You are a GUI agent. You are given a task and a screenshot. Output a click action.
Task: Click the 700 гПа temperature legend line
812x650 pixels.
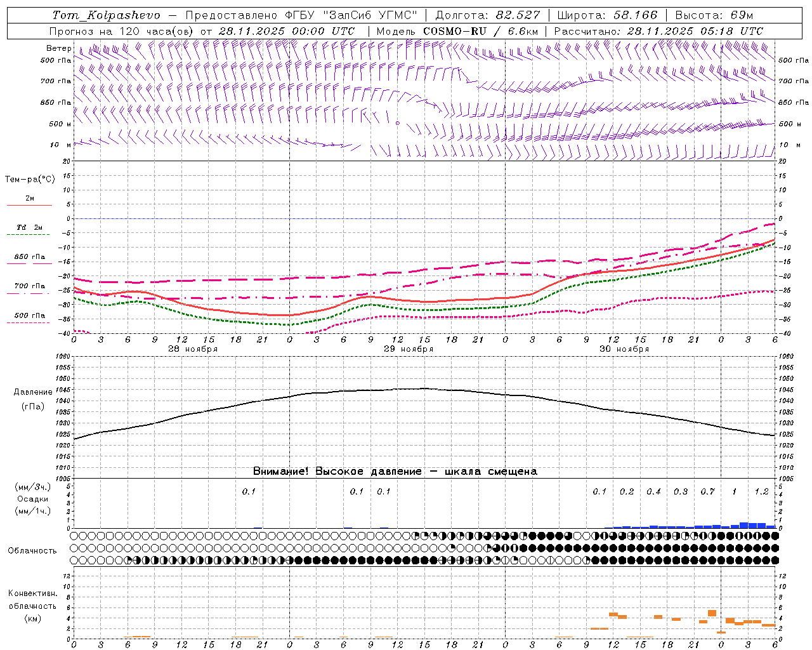click(x=29, y=293)
